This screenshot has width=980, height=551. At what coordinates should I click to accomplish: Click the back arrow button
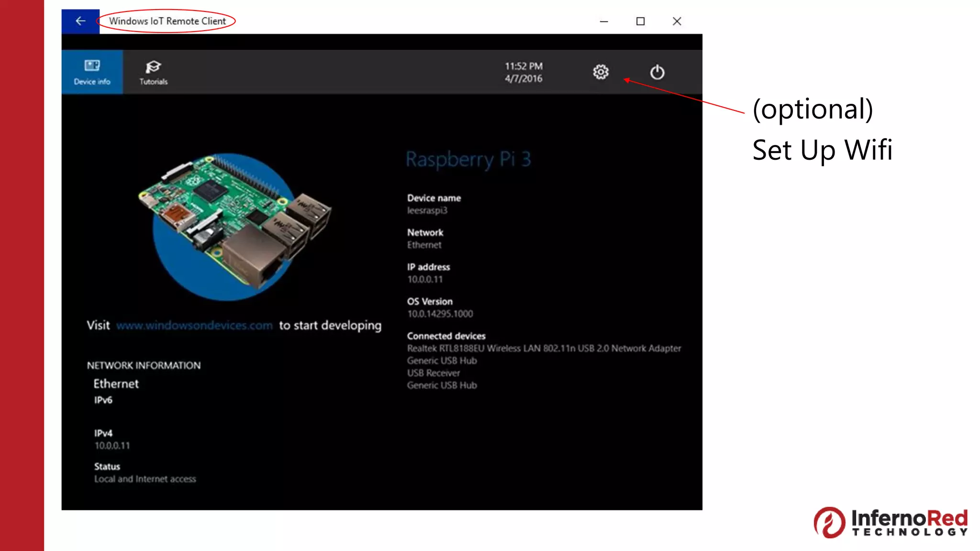80,21
